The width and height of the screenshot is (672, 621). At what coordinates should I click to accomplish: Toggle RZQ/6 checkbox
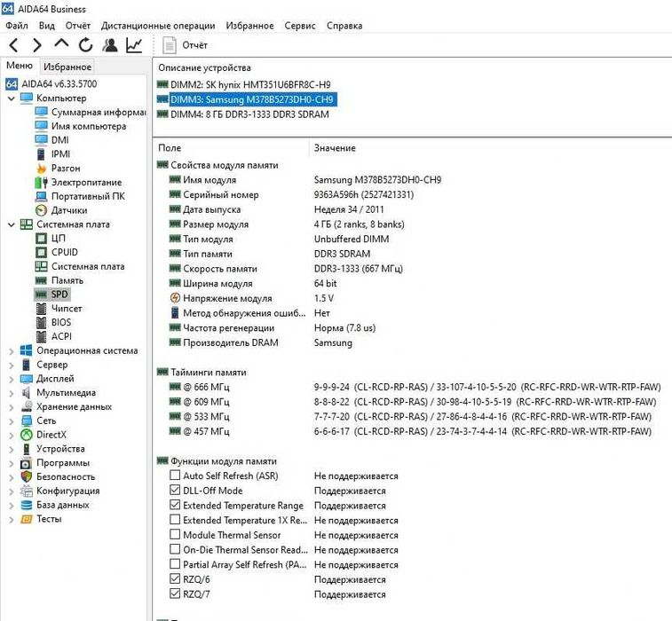click(175, 578)
